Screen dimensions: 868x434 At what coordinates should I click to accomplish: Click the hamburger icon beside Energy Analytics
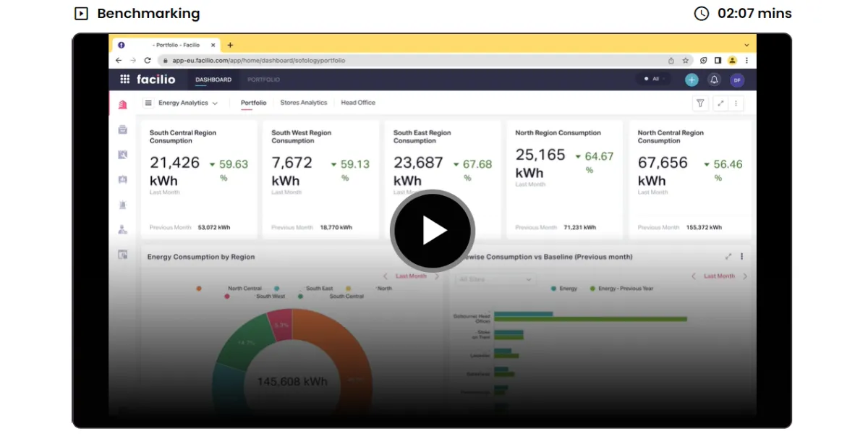[x=148, y=103]
